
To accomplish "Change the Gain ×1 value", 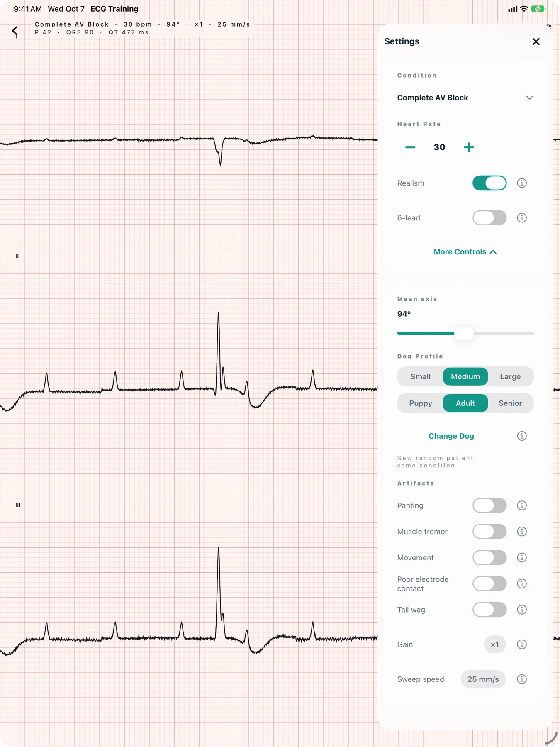I will pyautogui.click(x=494, y=644).
